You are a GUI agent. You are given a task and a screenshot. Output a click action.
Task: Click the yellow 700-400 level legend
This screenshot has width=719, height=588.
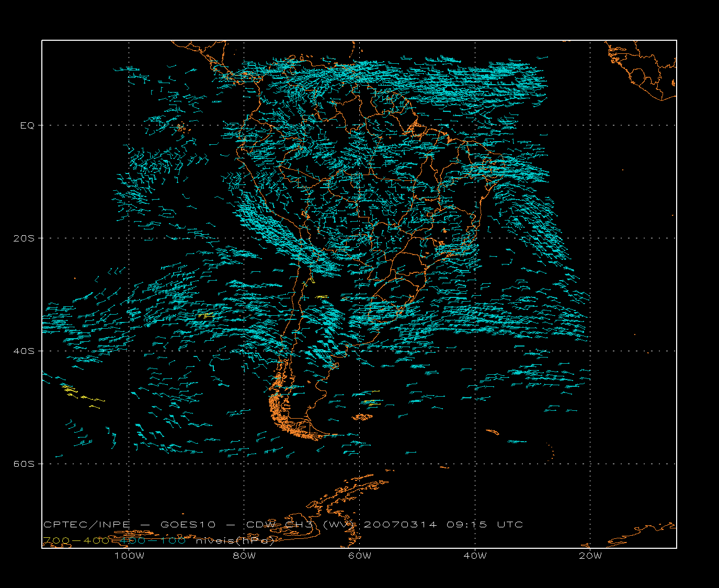(76, 541)
